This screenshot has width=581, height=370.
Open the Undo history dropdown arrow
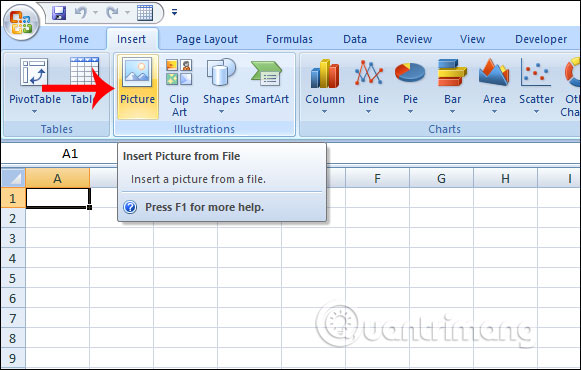pos(95,13)
